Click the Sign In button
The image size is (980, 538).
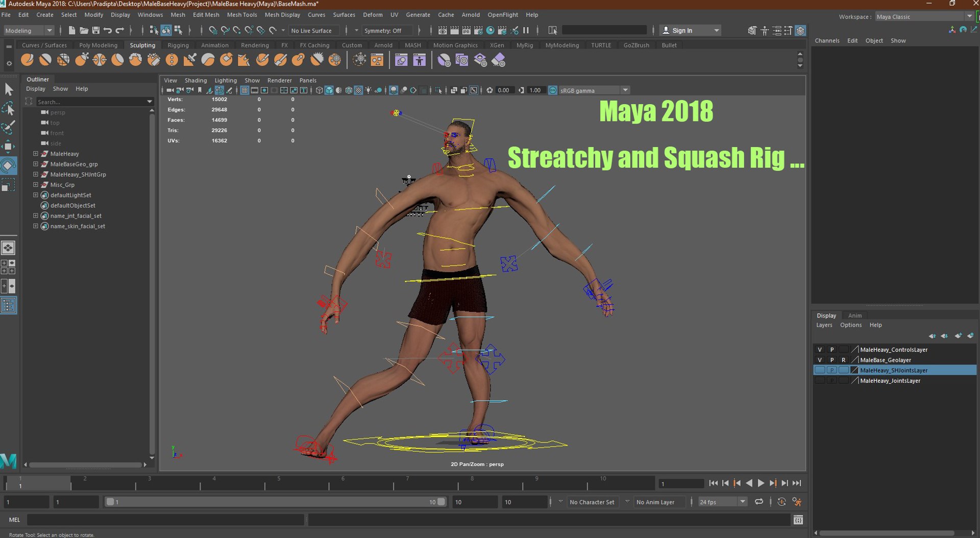(x=690, y=31)
